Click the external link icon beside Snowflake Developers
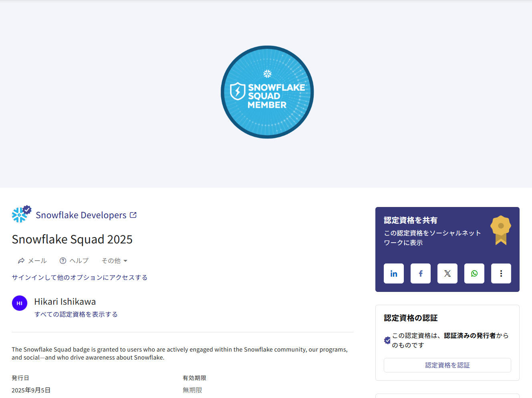Screen dimensions: 532x398 [133, 215]
